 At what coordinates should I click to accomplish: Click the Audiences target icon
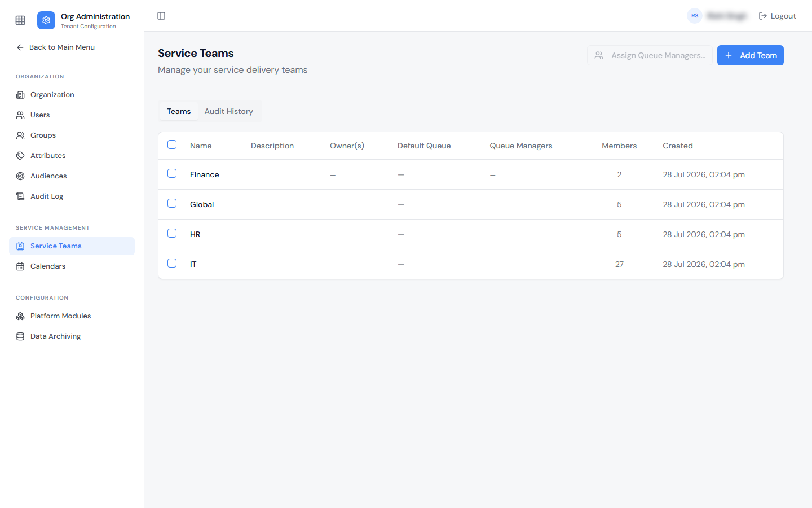tap(20, 176)
